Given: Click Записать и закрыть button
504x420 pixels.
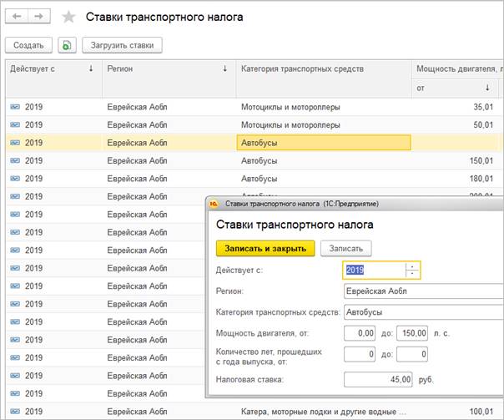Looking at the screenshot, I should click(x=265, y=248).
